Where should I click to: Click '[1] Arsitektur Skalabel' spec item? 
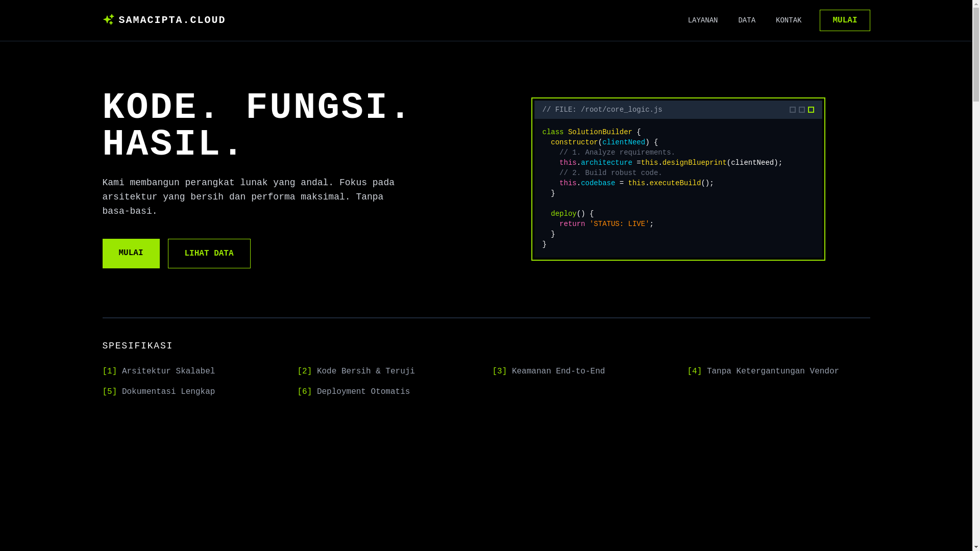coord(159,371)
